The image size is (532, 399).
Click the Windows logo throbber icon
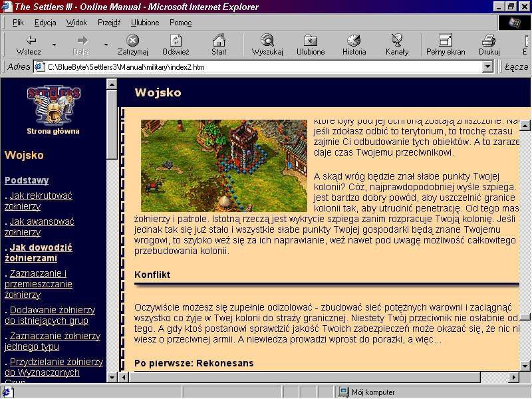[514, 23]
